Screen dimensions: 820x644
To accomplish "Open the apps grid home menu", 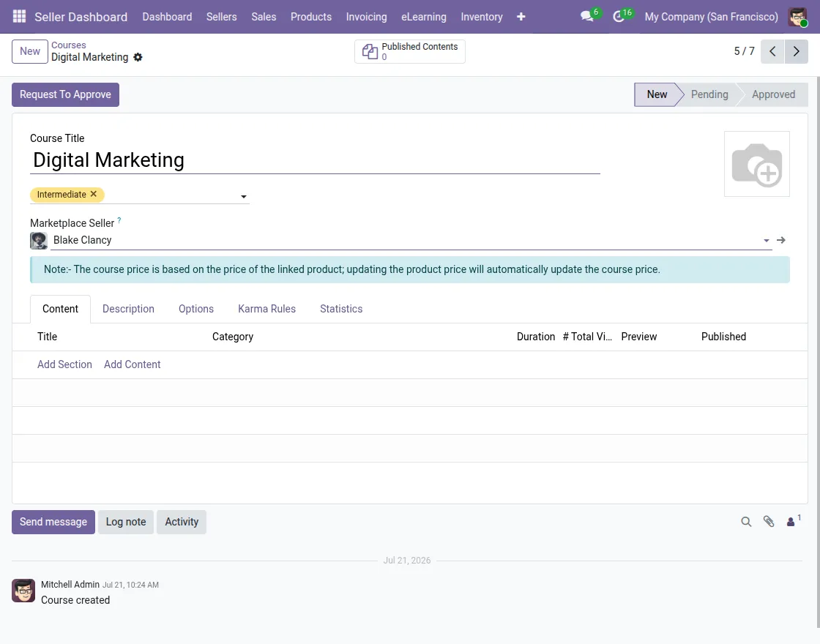I will (x=19, y=17).
